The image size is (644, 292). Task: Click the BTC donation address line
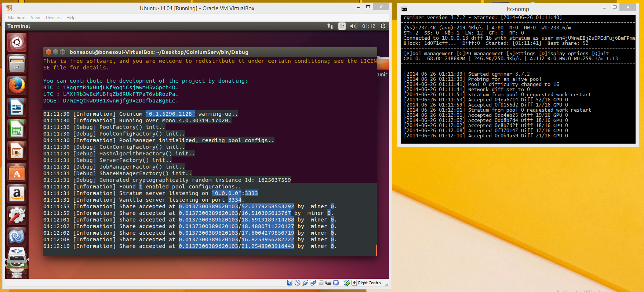[x=110, y=87]
